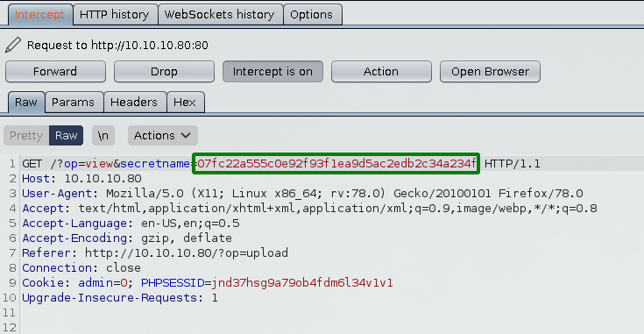The height and width of the screenshot is (334, 644).
Task: Click the PHPSESSID cookie value
Action: point(302,282)
